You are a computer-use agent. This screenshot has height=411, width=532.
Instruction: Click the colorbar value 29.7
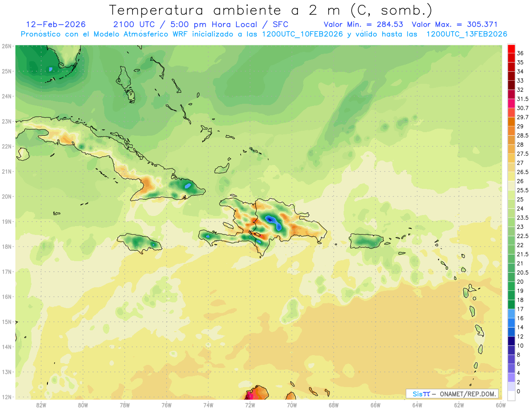[523, 117]
